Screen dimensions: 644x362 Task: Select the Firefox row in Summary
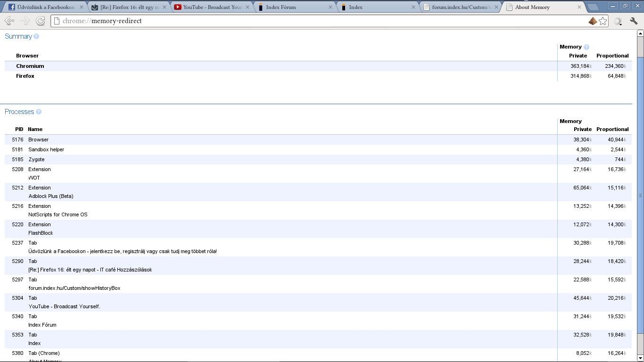[x=318, y=76]
